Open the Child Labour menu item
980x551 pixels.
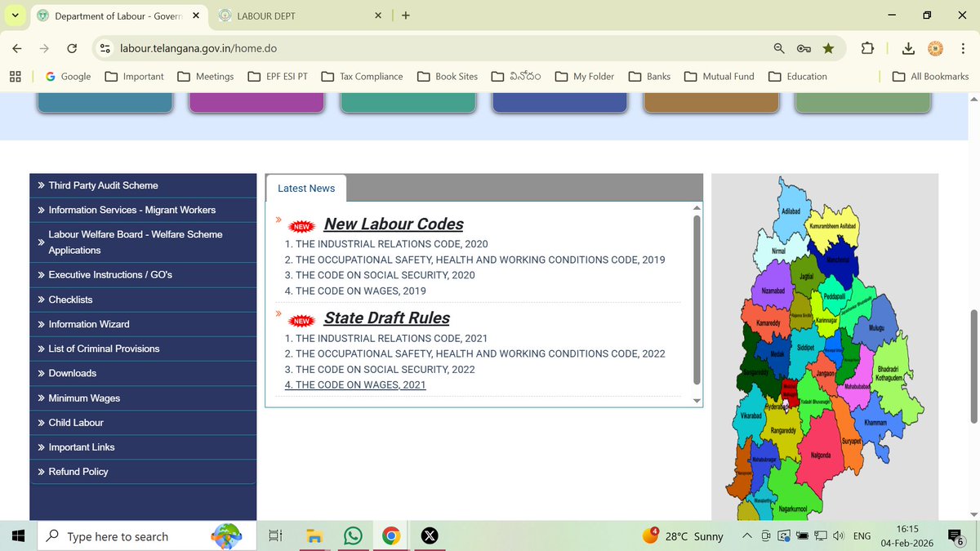click(x=143, y=423)
